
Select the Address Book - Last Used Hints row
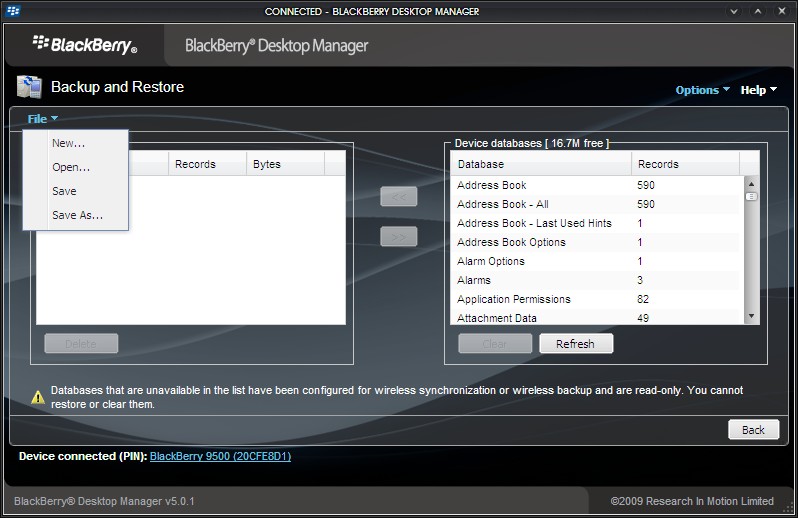click(595, 223)
